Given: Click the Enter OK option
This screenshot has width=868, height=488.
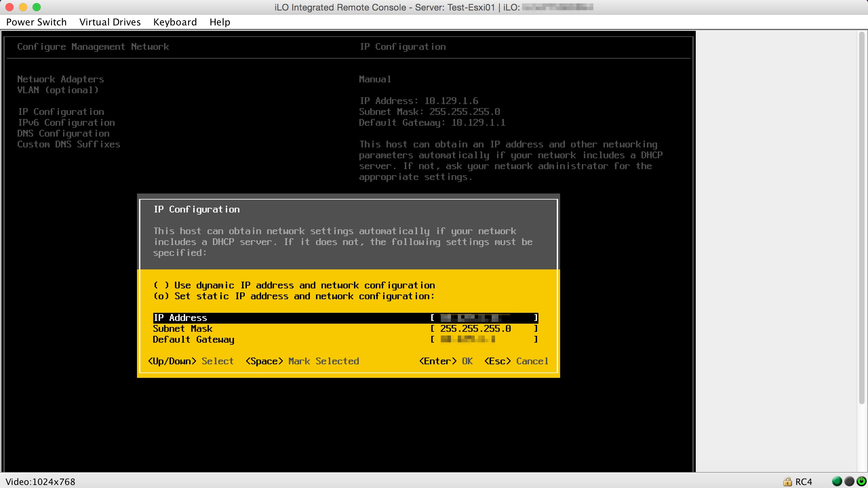Looking at the screenshot, I should [x=446, y=361].
